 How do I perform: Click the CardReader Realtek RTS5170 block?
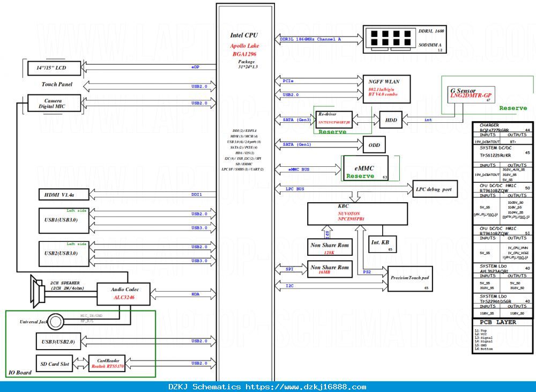coord(107,364)
